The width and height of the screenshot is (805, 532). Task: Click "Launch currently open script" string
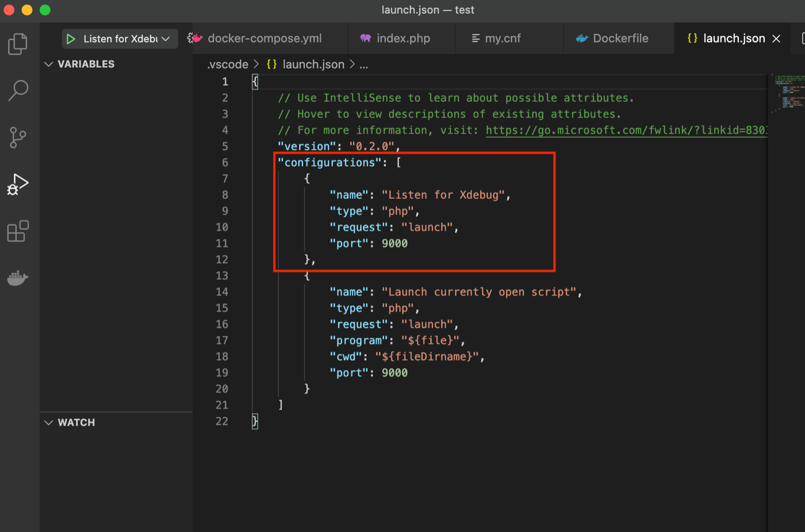pos(479,292)
